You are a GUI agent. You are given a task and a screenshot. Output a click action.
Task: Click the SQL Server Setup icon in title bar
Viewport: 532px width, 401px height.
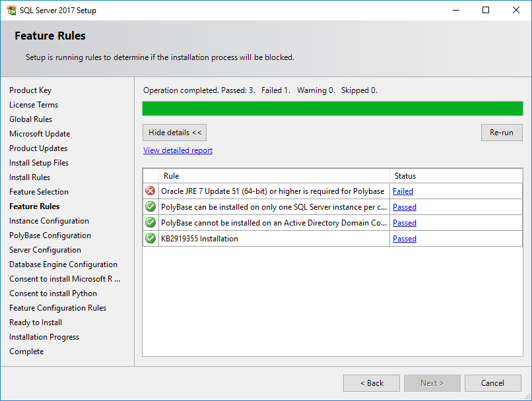pyautogui.click(x=12, y=10)
